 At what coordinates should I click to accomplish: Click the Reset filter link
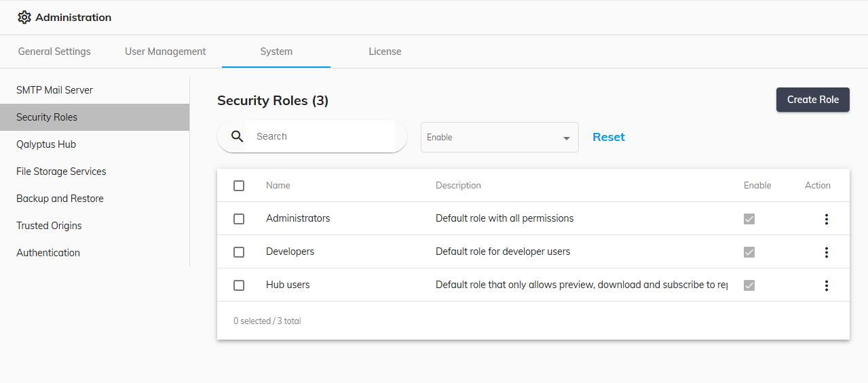pyautogui.click(x=609, y=137)
